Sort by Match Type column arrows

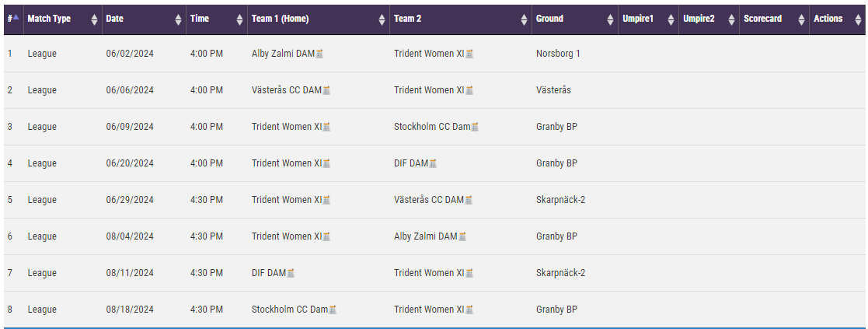click(94, 19)
